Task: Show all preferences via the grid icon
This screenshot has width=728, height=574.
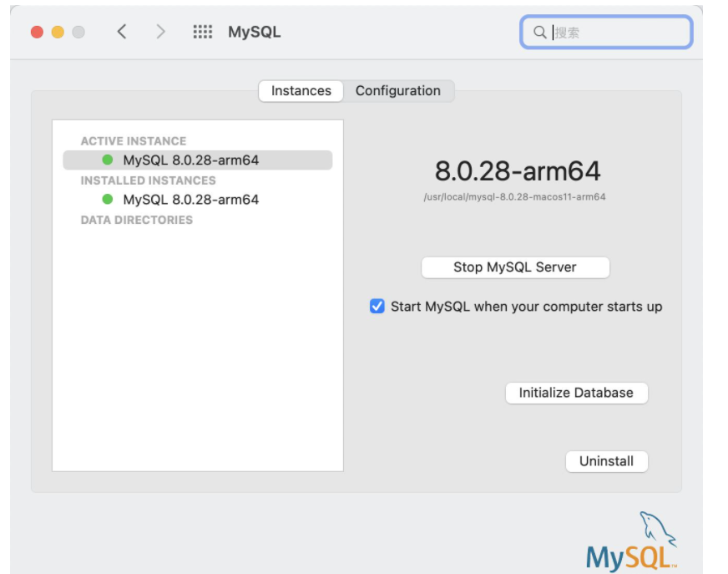Action: tap(202, 32)
